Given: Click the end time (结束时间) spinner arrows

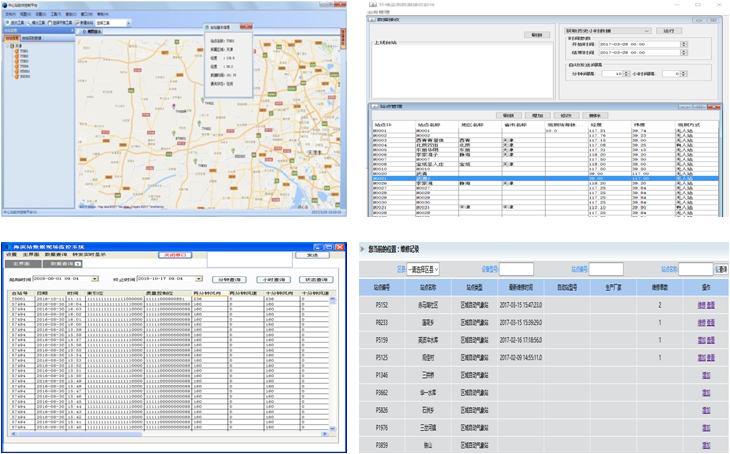Looking at the screenshot, I should (x=683, y=53).
